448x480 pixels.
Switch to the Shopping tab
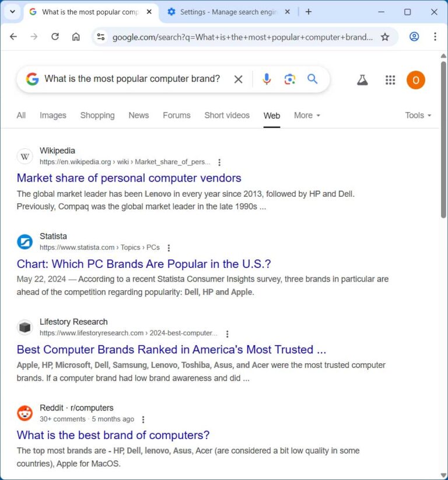click(97, 116)
